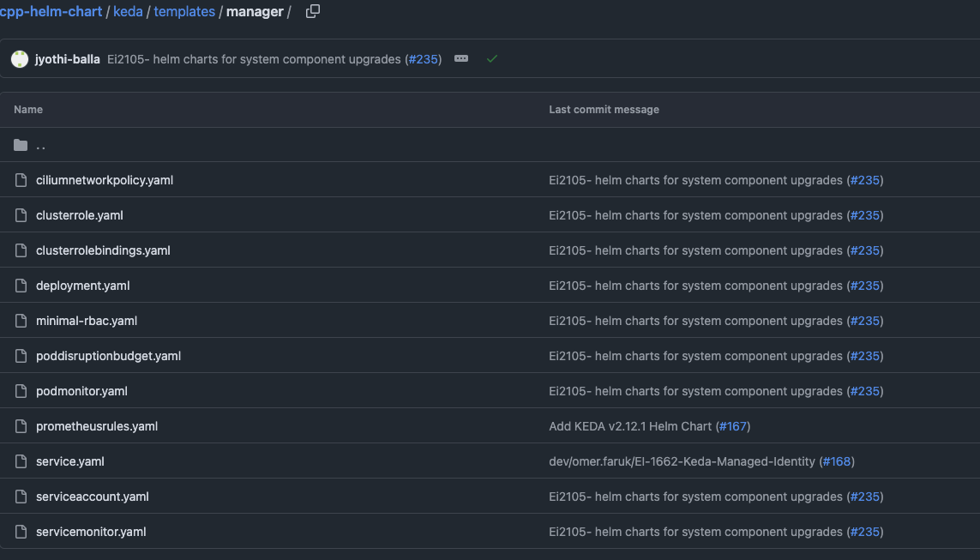
Task: Expand commit message with the ellipsis button
Action: tap(461, 59)
